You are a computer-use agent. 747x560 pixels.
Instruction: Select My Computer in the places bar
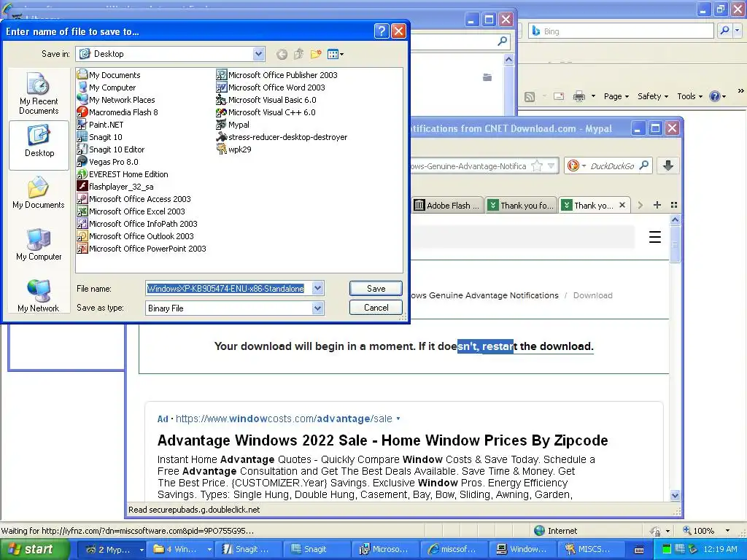(x=39, y=244)
